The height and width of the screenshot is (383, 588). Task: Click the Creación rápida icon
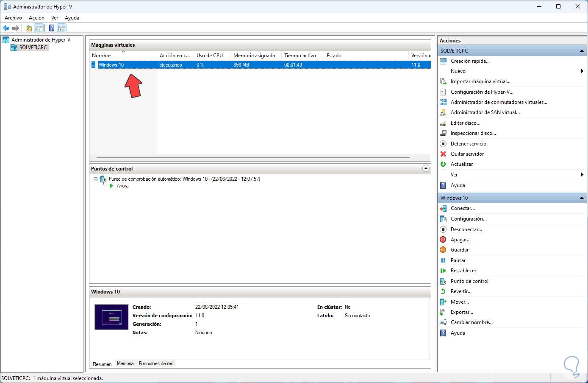click(x=443, y=61)
